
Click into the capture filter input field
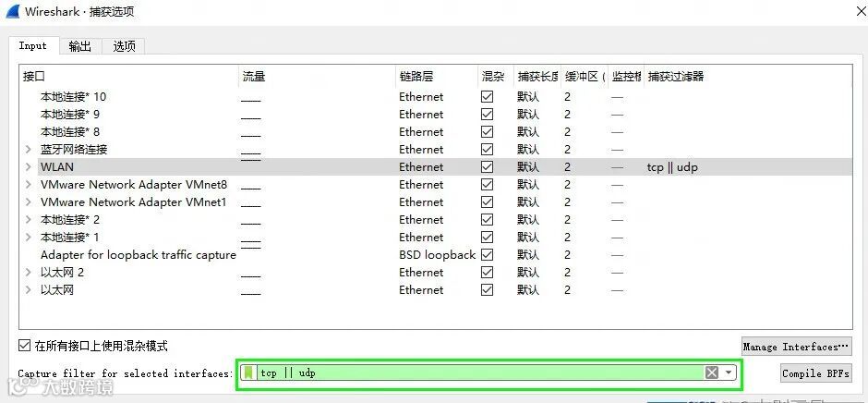tap(480, 373)
